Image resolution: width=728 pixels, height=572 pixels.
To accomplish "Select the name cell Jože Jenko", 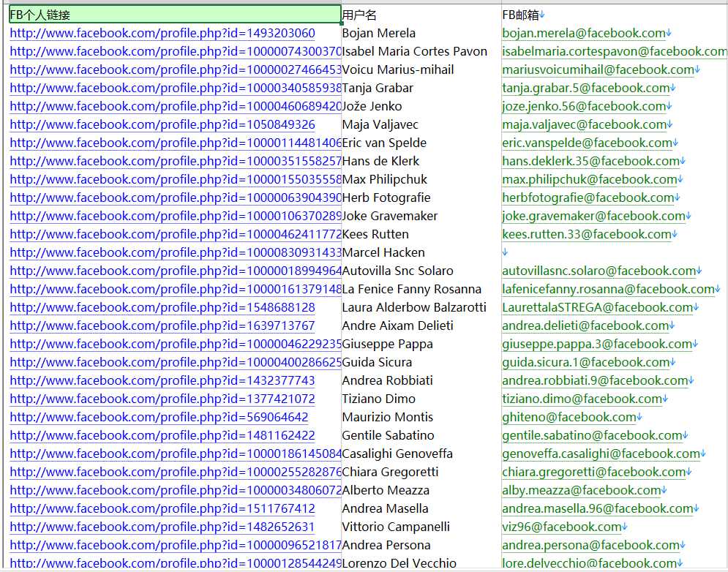I will [x=372, y=106].
